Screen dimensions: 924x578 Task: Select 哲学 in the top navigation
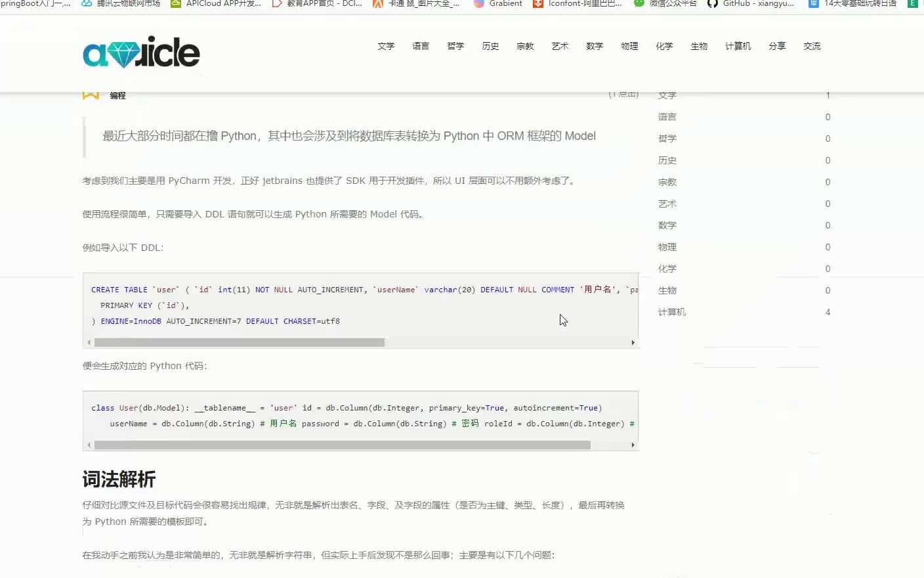coord(455,46)
